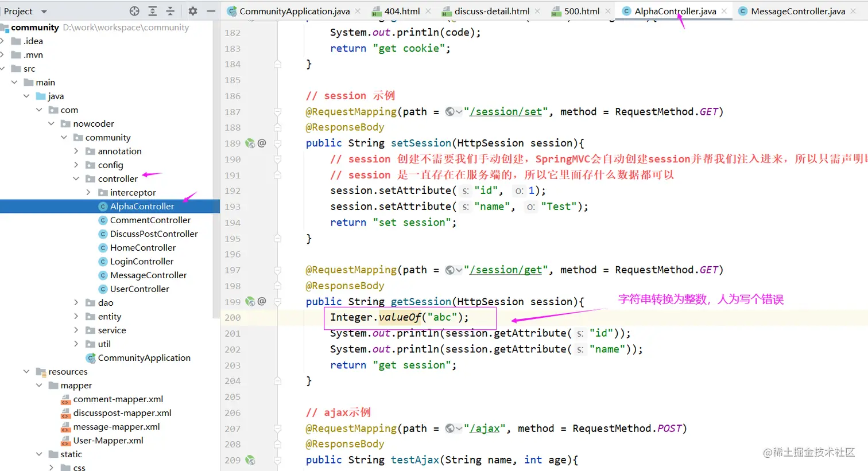Image resolution: width=868 pixels, height=471 pixels.
Task: Close the 500.html tab
Action: pos(608,11)
